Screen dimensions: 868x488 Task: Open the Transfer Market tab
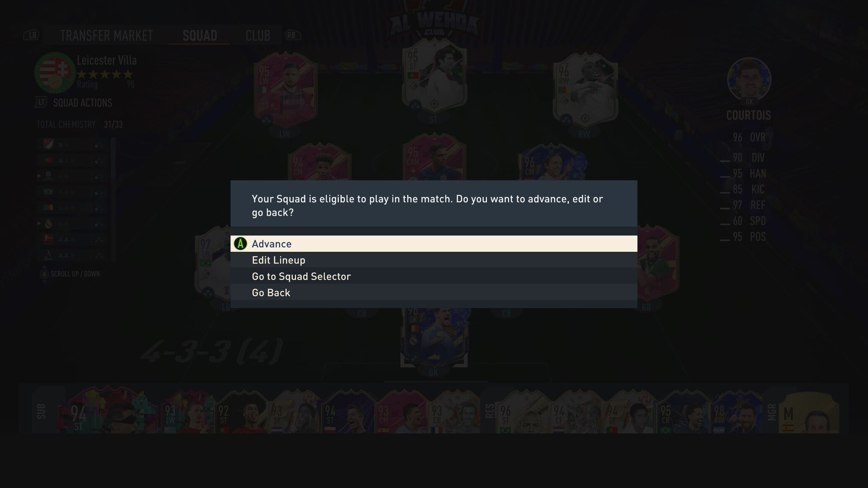click(106, 36)
